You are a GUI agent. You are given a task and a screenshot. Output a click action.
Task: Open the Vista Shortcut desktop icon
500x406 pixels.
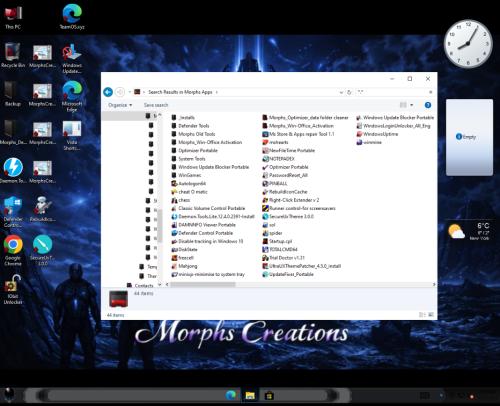tap(72, 135)
